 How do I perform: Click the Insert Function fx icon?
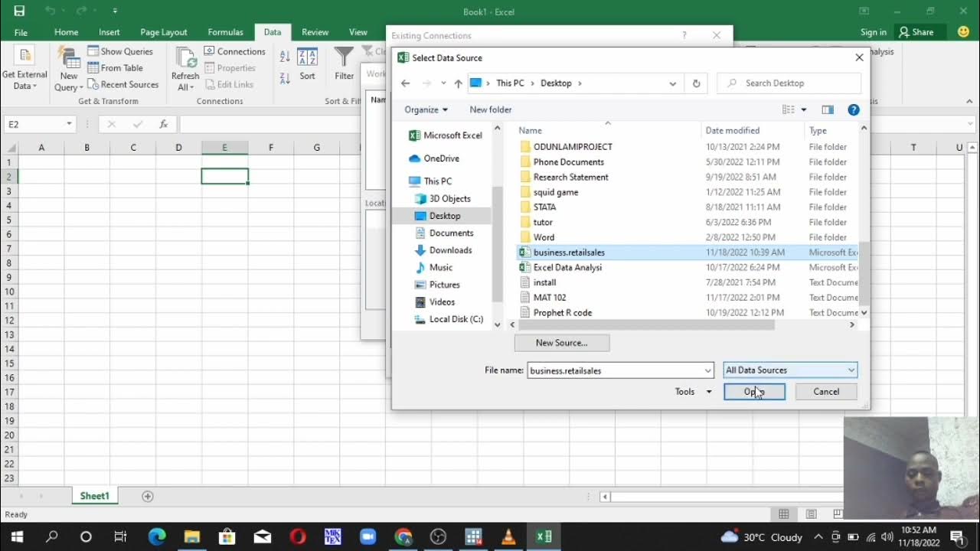tap(163, 124)
